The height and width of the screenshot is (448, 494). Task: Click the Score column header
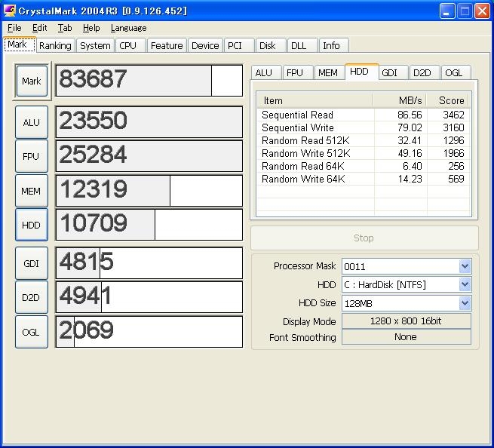[x=451, y=100]
